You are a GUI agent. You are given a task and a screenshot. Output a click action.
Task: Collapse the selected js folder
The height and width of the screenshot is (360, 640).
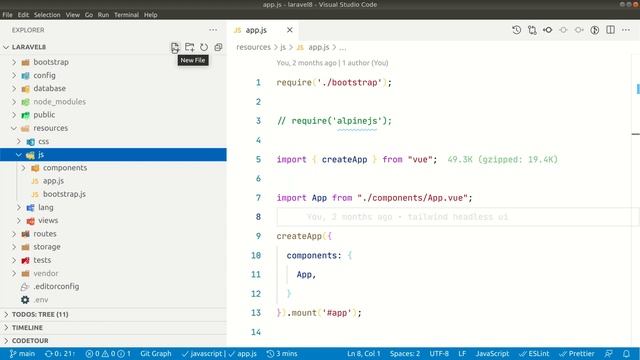pyautogui.click(x=113, y=155)
